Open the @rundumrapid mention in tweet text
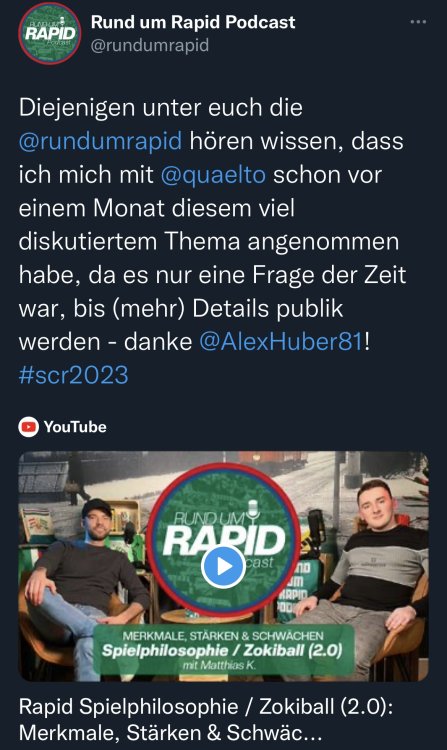The height and width of the screenshot is (750, 447). (x=100, y=141)
